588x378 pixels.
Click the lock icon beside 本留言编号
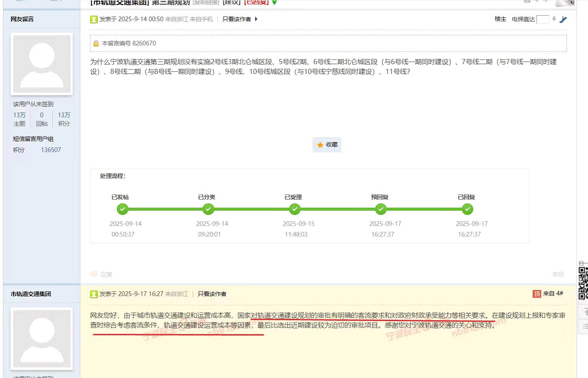click(96, 43)
